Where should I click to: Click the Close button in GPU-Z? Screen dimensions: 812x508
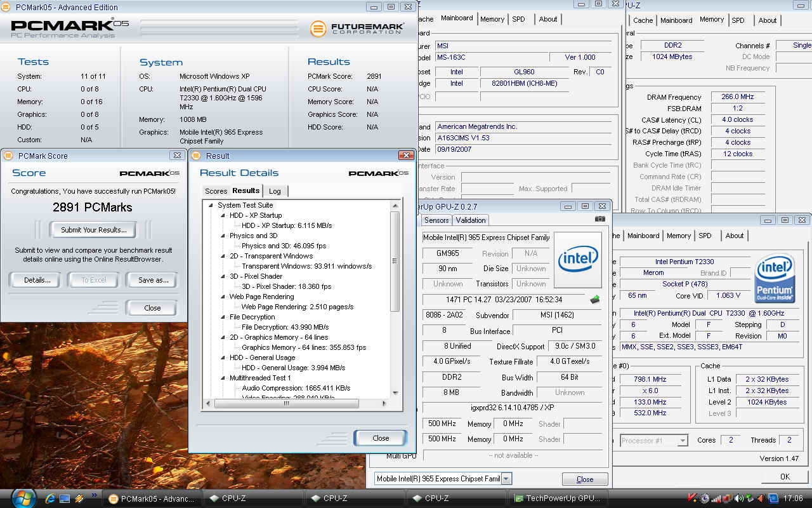585,479
